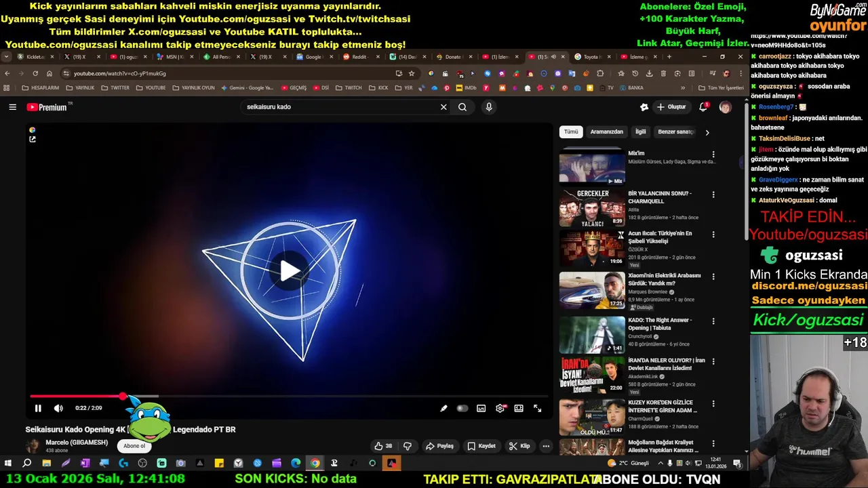This screenshot has width=868, height=488.
Task: Open Marcelo (GIIGAMESH) channel name
Action: click(77, 443)
